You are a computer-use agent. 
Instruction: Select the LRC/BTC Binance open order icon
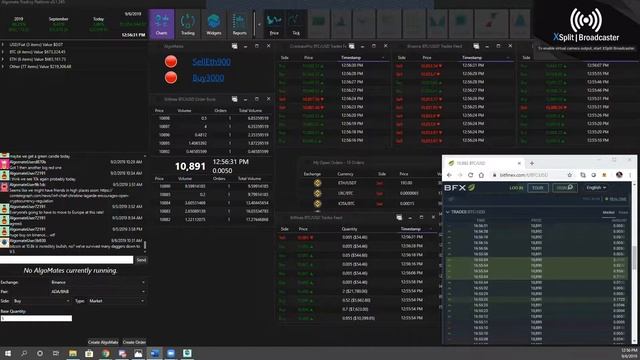point(317,193)
